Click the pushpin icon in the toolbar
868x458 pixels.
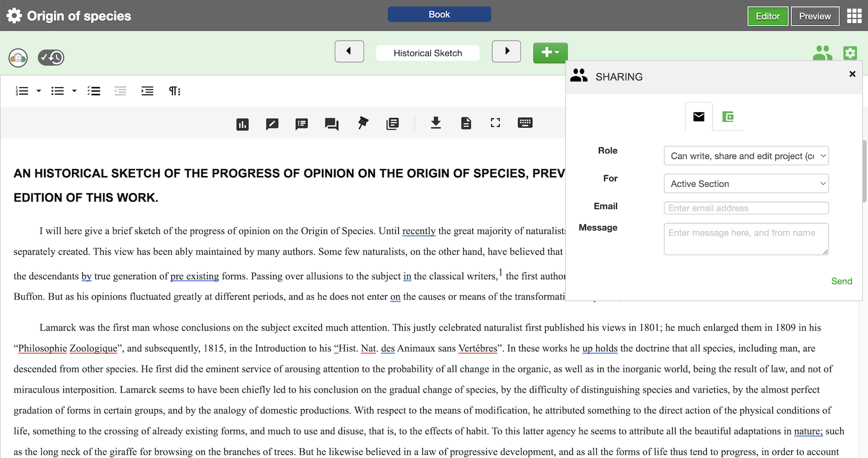pos(363,123)
